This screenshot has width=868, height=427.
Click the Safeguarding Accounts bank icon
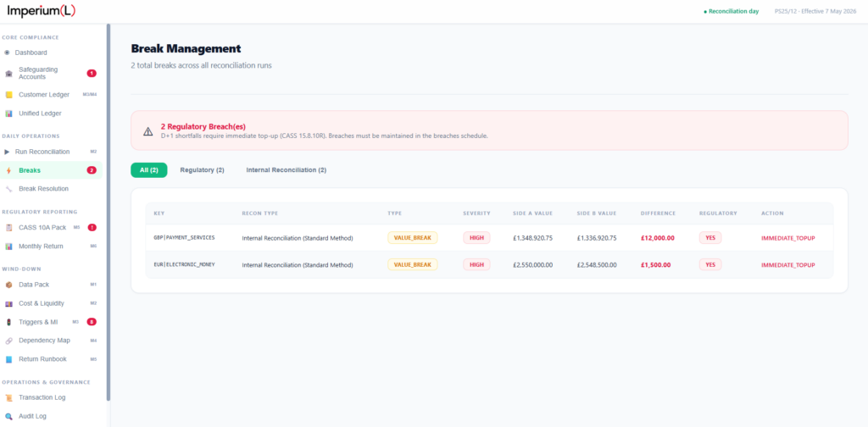pyautogui.click(x=8, y=74)
